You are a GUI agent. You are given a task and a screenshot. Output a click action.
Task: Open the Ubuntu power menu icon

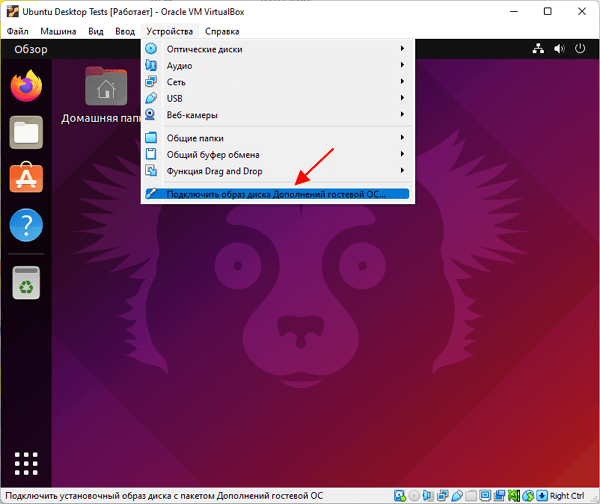(580, 49)
